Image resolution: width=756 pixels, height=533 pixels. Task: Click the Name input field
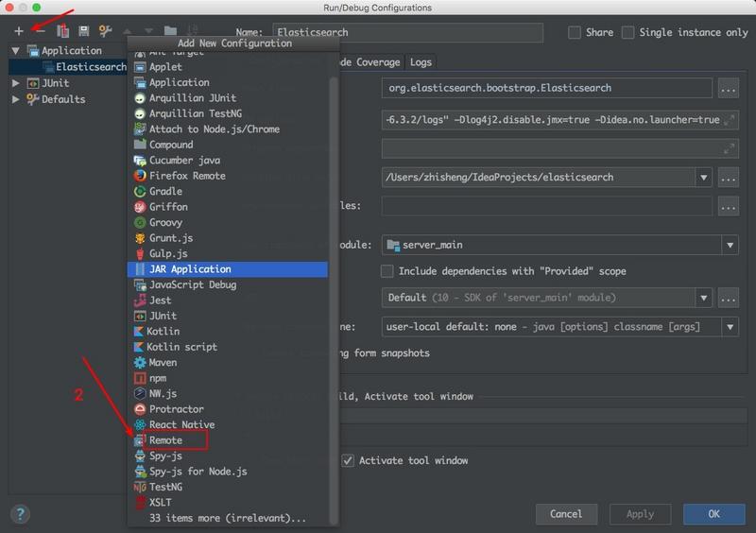pyautogui.click(x=408, y=32)
